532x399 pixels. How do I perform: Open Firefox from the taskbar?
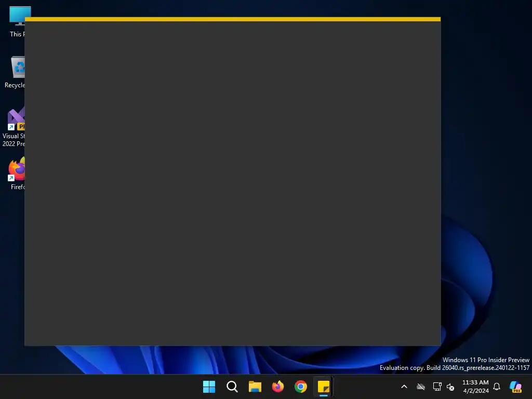click(x=278, y=387)
